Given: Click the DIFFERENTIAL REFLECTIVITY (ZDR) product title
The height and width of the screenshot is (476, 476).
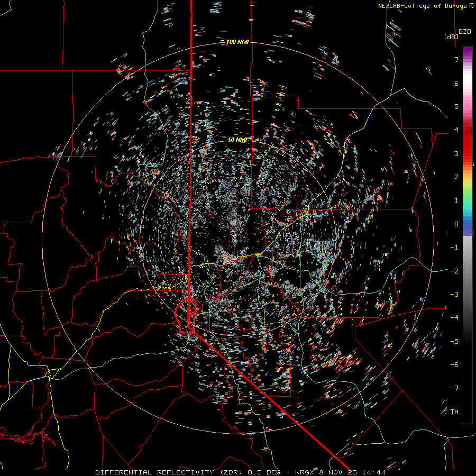Looking at the screenshot, I should point(169,472).
